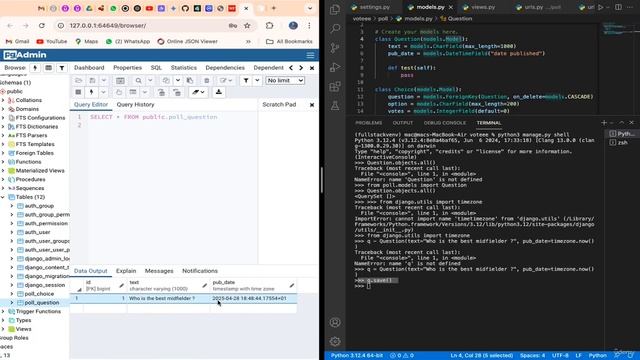Click Save file icon in query toolbar
Viewport: 640px width, 360px height.
[x=92, y=80]
